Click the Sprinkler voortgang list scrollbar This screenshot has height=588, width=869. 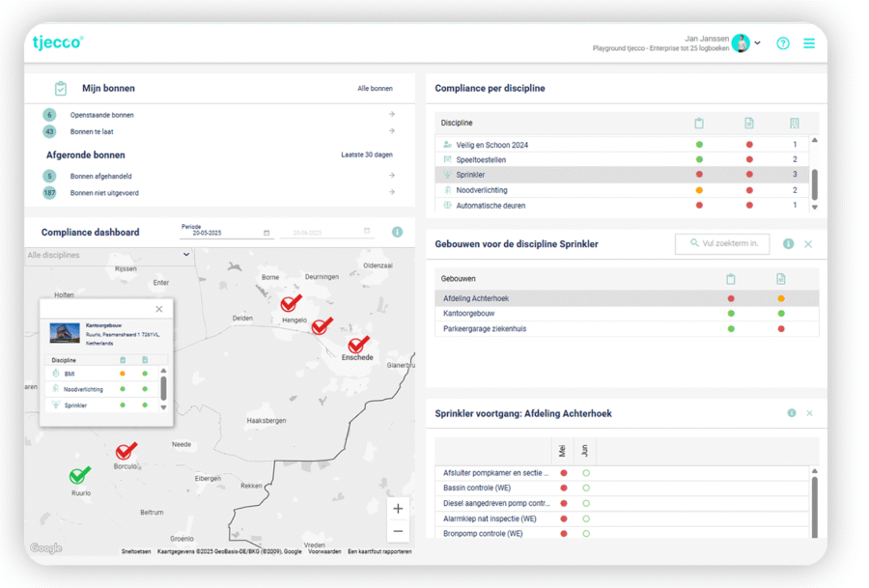click(x=814, y=507)
